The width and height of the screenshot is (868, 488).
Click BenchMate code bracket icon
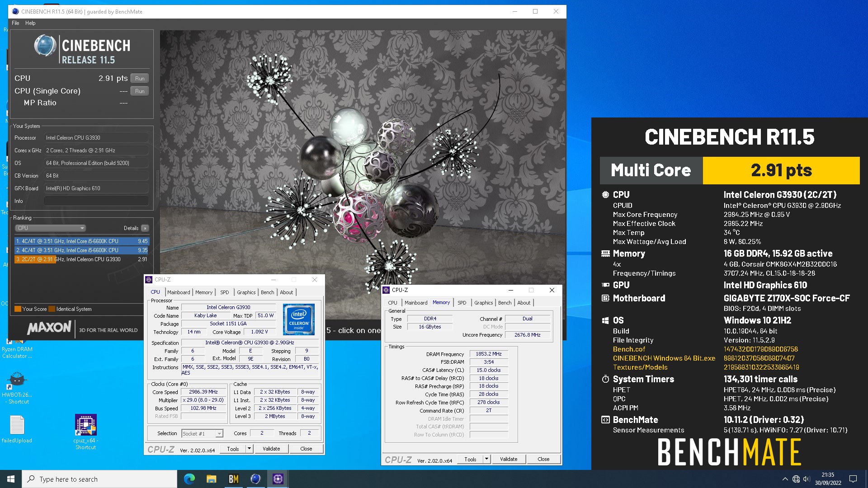tap(605, 420)
